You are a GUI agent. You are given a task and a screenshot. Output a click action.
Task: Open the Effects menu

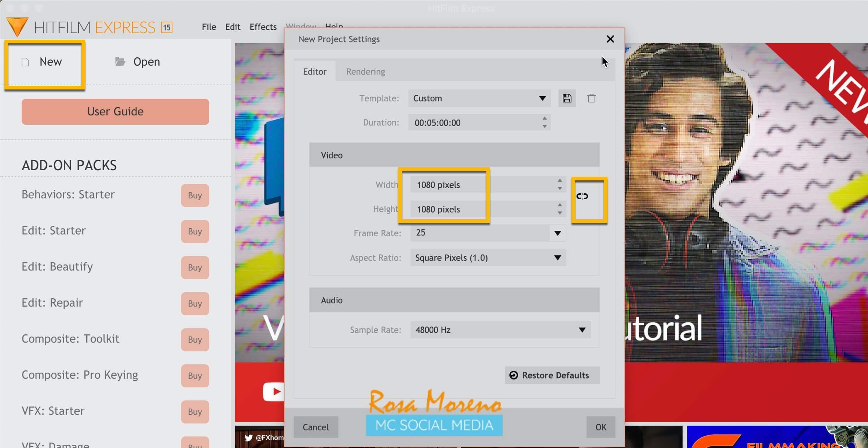pyautogui.click(x=263, y=27)
